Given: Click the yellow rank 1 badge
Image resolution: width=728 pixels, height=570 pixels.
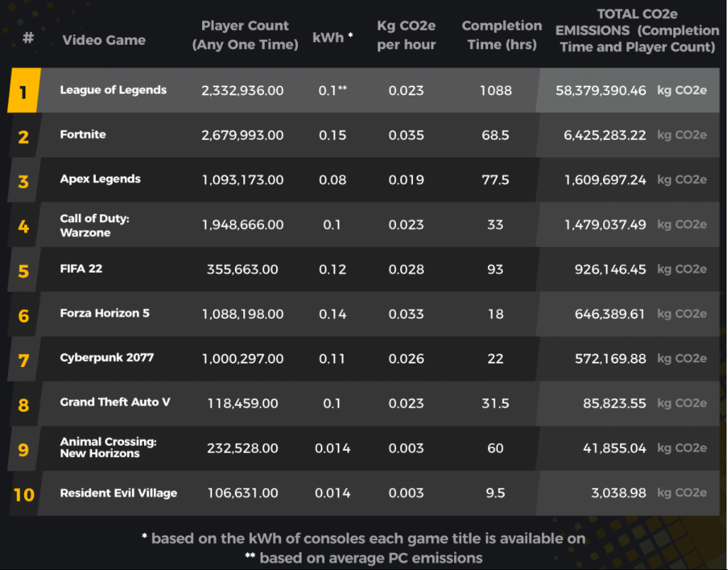Looking at the screenshot, I should 23,91.
